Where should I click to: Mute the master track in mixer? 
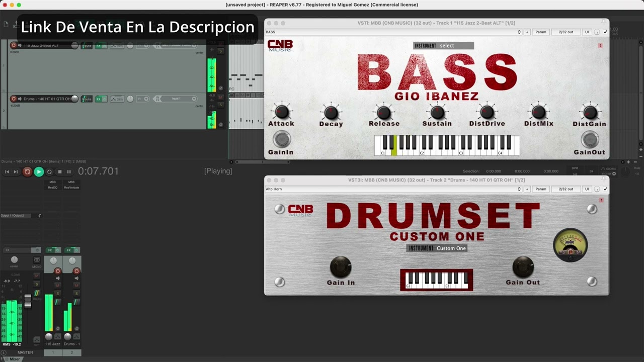click(x=37, y=276)
